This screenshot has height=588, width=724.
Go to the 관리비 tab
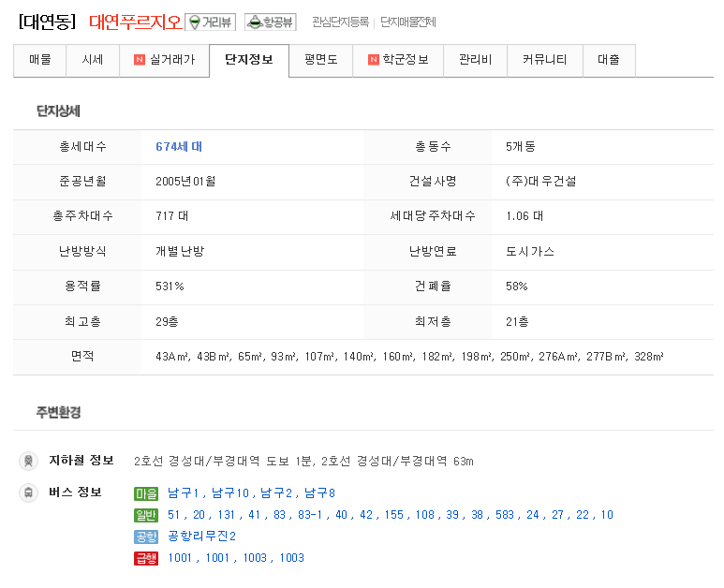point(475,60)
